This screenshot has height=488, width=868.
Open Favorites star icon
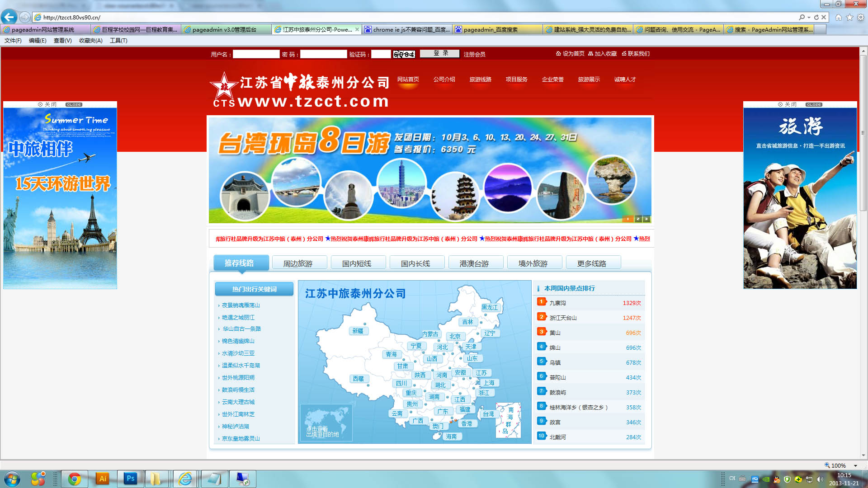(x=849, y=17)
